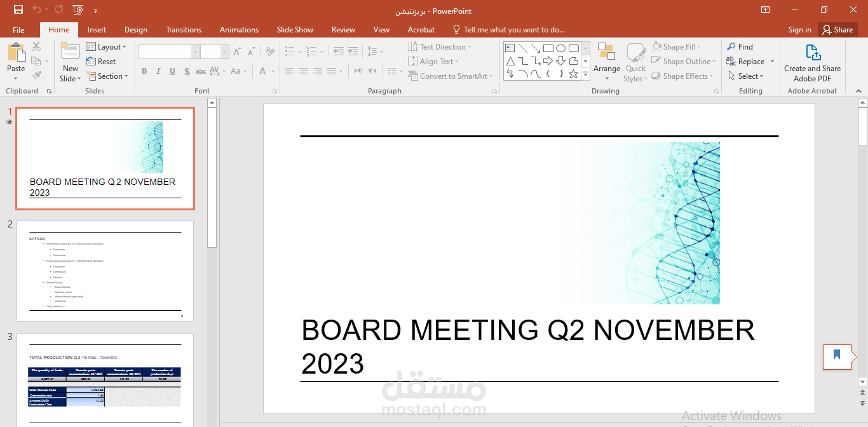The height and width of the screenshot is (427, 868).
Task: Click the Clear All Formatting eraser icon
Action: click(x=269, y=52)
